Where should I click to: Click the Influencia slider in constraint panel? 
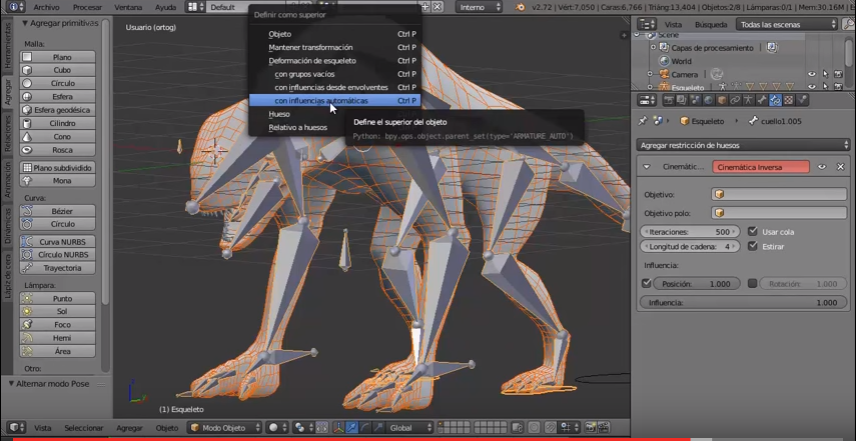742,302
